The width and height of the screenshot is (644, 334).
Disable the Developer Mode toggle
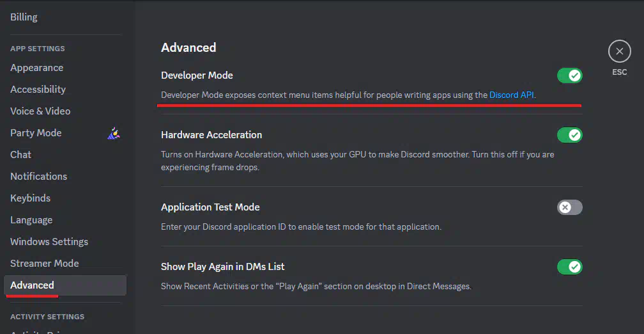tap(570, 76)
